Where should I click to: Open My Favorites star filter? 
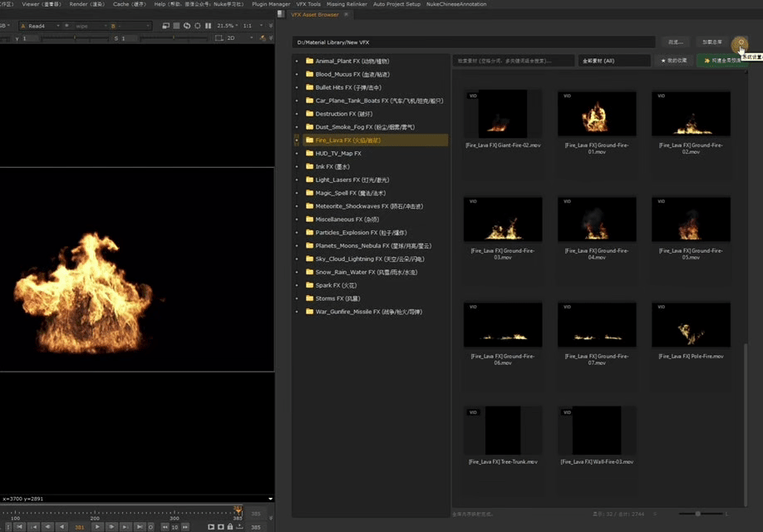tap(674, 61)
